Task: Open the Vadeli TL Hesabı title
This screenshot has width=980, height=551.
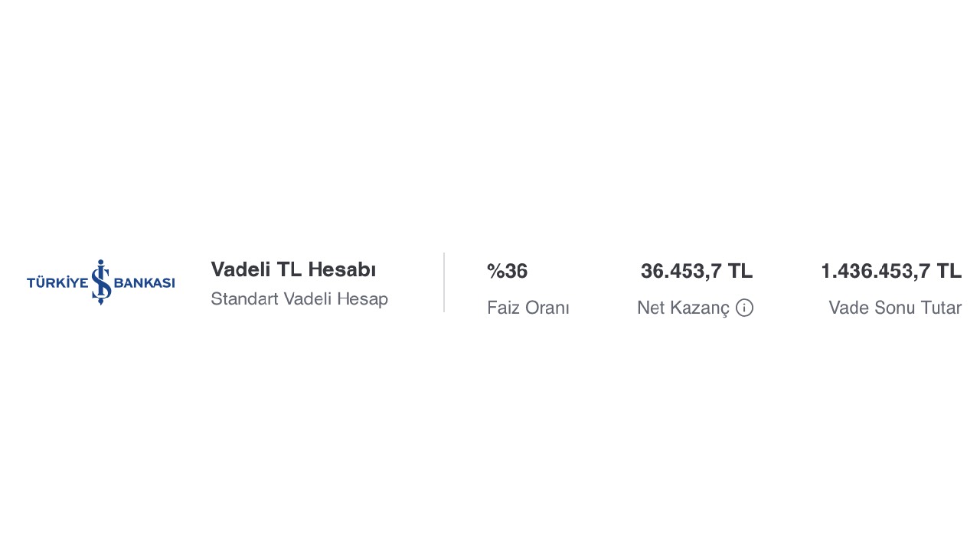Action: pyautogui.click(x=293, y=269)
